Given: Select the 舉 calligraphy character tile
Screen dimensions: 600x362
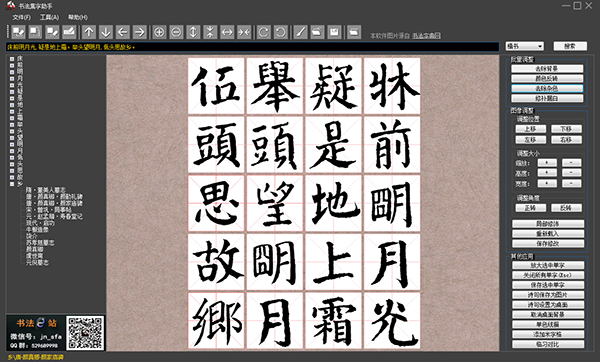Looking at the screenshot, I should (x=275, y=86).
